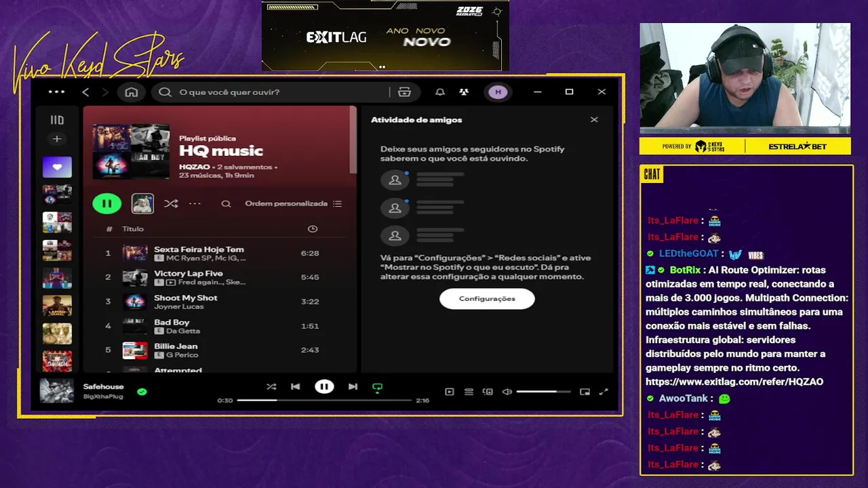868x488 pixels.
Task: Open now-playing song title 'Safehouse'
Action: [104, 387]
